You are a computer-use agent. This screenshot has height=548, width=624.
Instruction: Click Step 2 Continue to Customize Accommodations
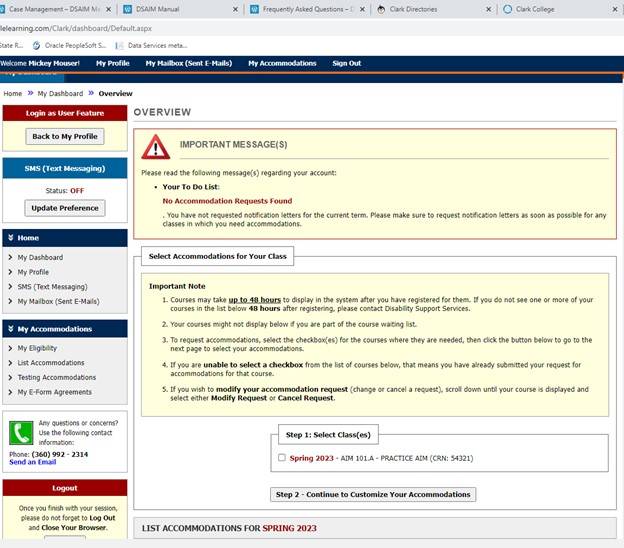[373, 494]
